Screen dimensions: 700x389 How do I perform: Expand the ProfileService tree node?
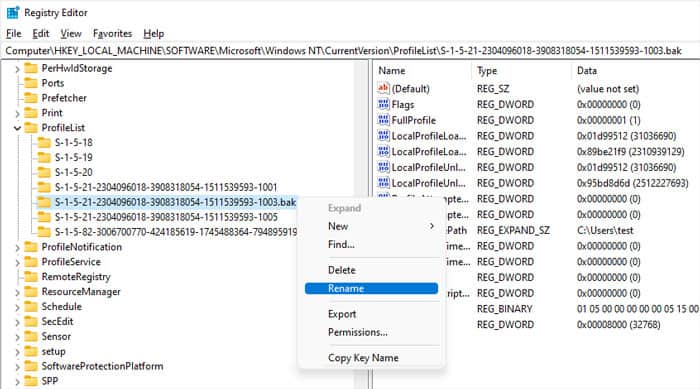pos(17,262)
